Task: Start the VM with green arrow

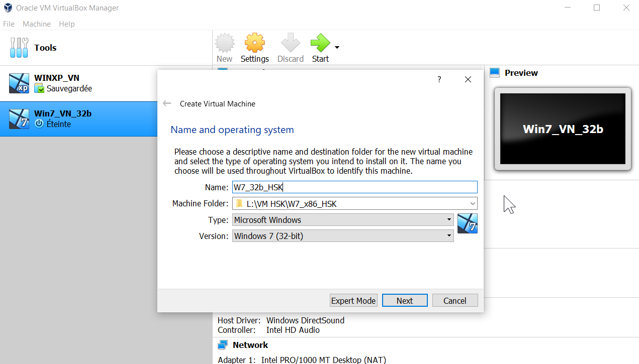Action: pyautogui.click(x=320, y=43)
